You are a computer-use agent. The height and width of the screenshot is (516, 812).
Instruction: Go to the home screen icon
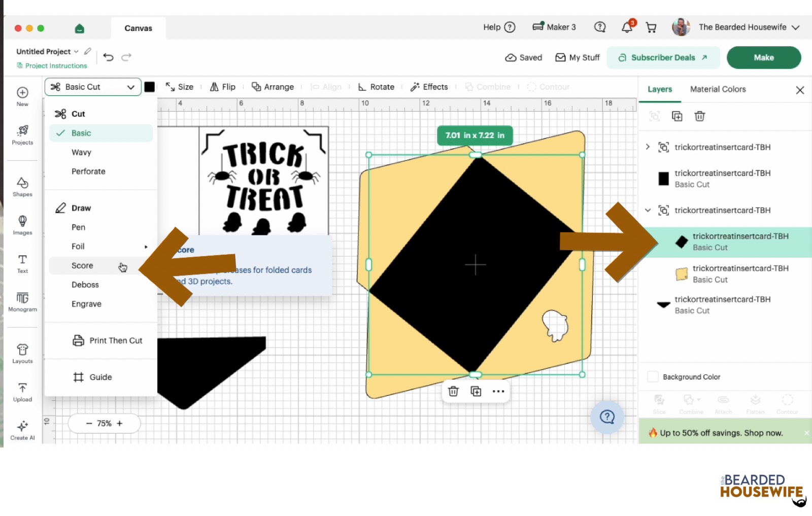coord(79,28)
